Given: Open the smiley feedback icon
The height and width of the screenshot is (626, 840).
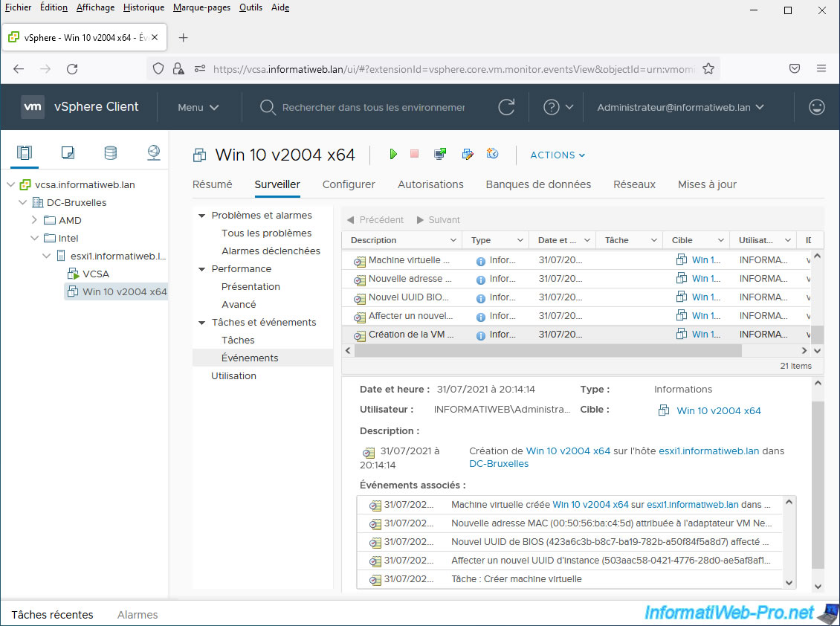Looking at the screenshot, I should [816, 107].
